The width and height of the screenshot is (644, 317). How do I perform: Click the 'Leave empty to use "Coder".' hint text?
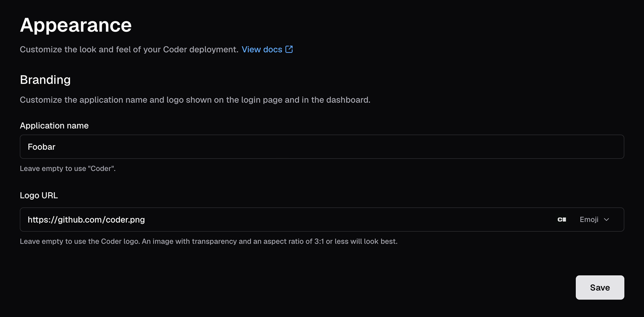point(68,169)
